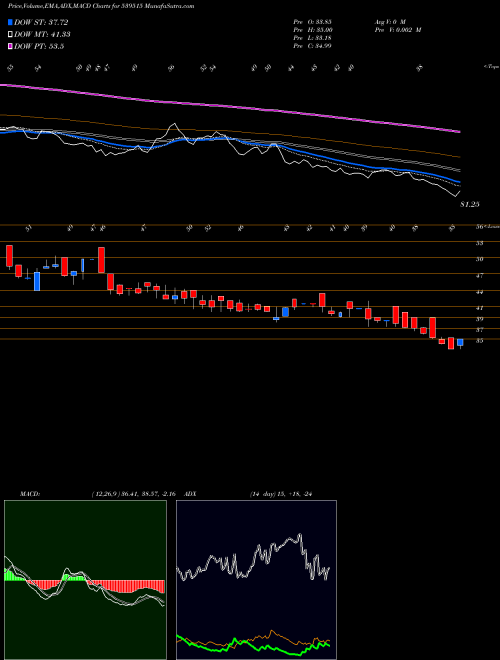Click the ADX (14 day) values text
The image size is (500, 660).
[x=282, y=494]
